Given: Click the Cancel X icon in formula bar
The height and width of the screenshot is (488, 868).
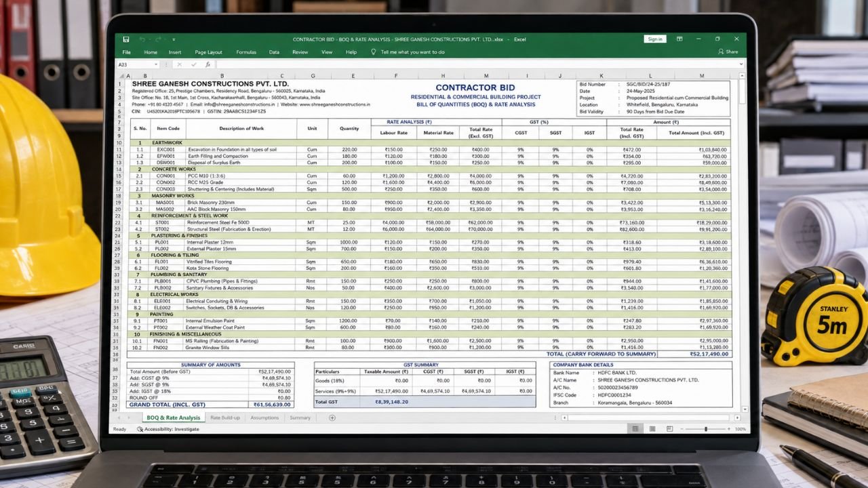Looking at the screenshot, I should [180, 64].
